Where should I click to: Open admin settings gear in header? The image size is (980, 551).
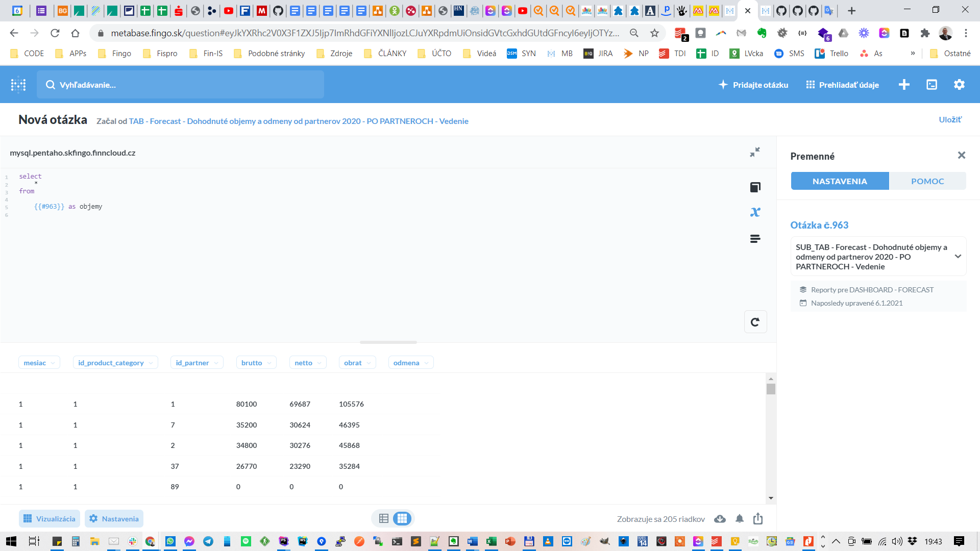coord(959,85)
